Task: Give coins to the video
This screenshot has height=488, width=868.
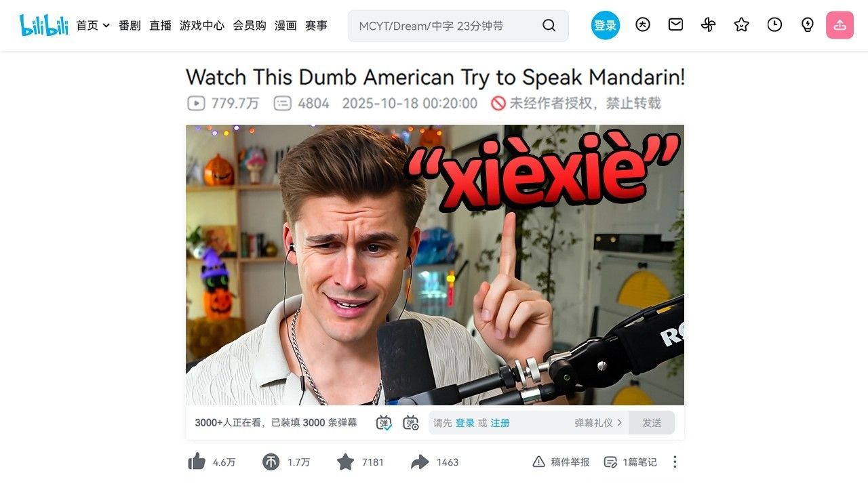Action: (271, 462)
